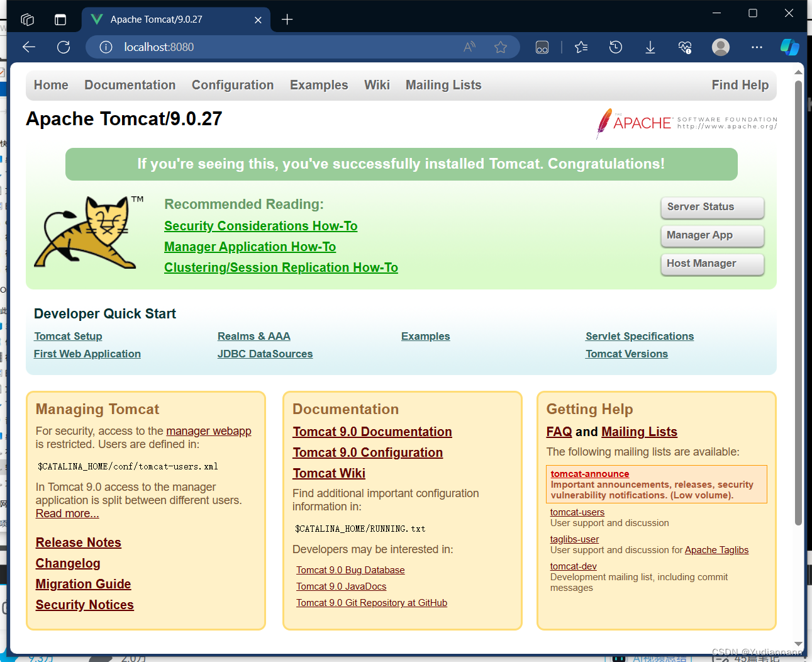
Task: Launch the Copilot sidebar icon
Action: pos(789,47)
